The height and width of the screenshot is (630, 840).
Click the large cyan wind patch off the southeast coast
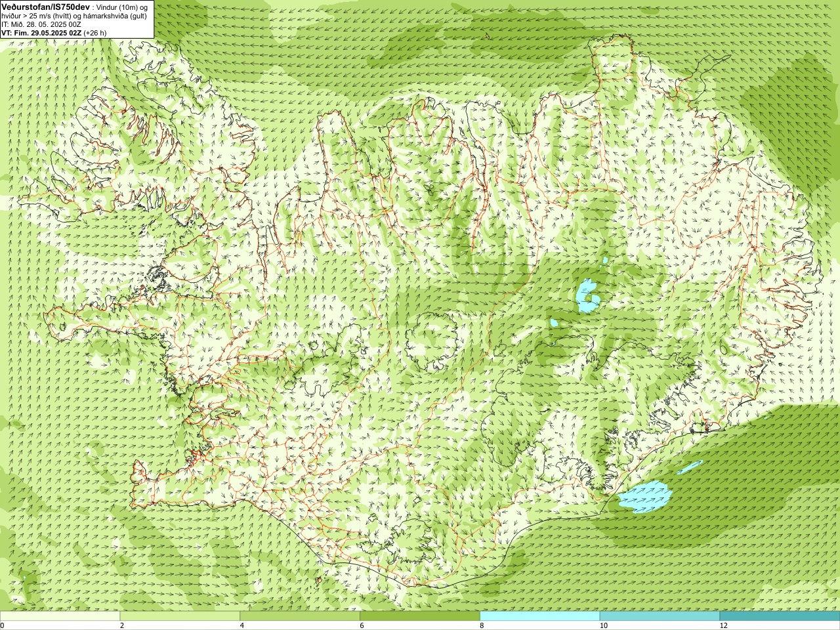click(646, 497)
